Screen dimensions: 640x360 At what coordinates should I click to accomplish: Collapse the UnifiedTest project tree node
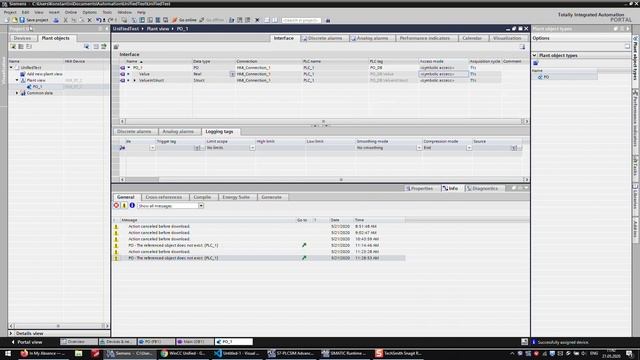11,68
